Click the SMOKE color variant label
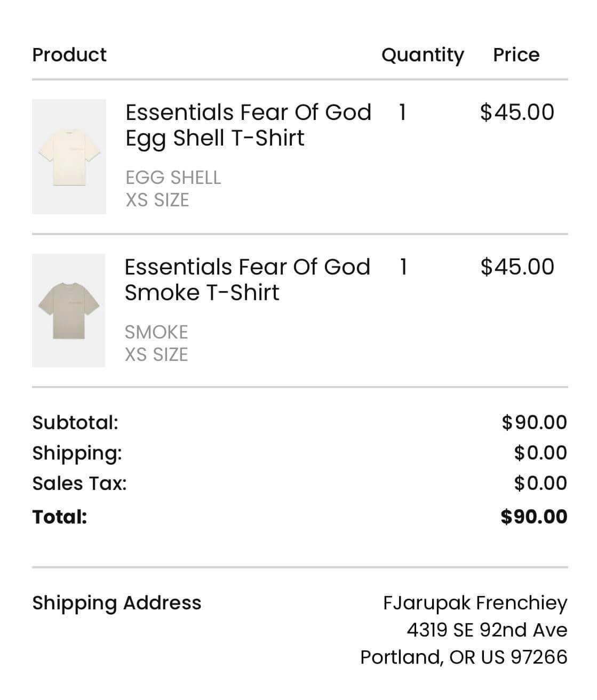This screenshot has height=700, width=597. coord(156,332)
